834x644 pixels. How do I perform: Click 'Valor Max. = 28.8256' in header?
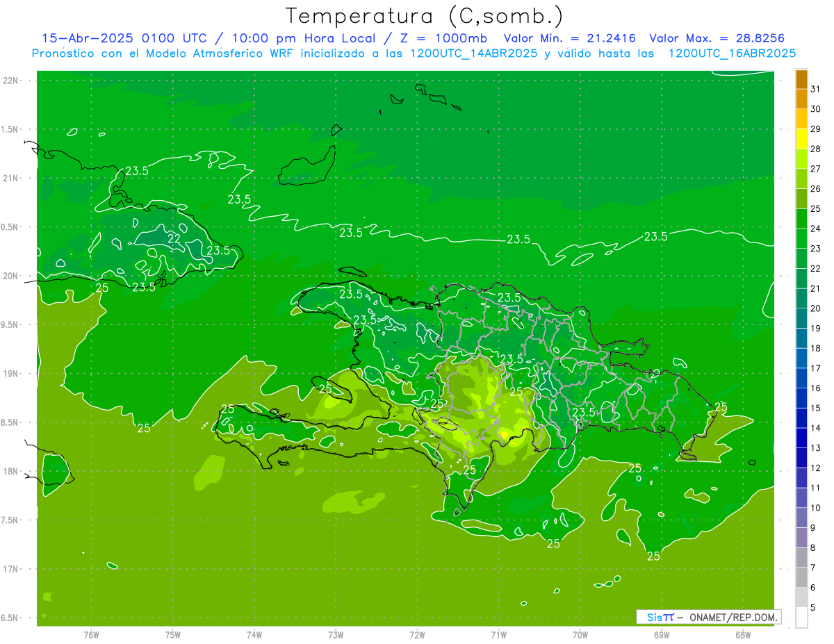(718, 38)
